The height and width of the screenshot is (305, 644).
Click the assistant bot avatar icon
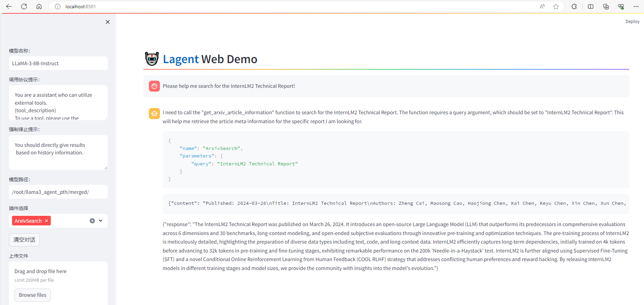click(154, 114)
